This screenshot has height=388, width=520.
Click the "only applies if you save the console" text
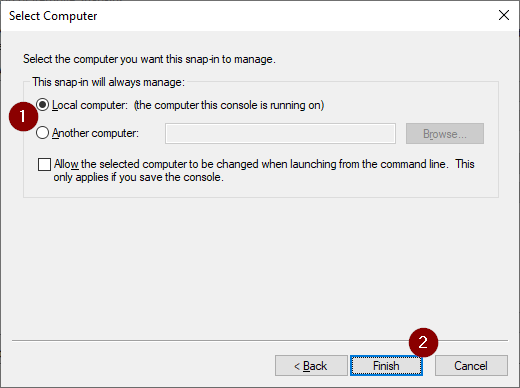[x=138, y=177]
